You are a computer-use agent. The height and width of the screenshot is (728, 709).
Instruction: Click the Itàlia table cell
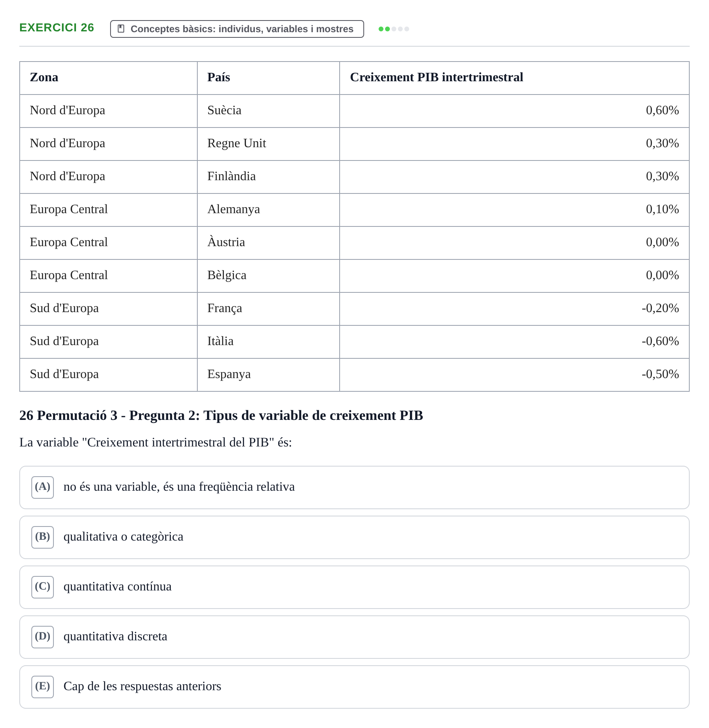268,342
